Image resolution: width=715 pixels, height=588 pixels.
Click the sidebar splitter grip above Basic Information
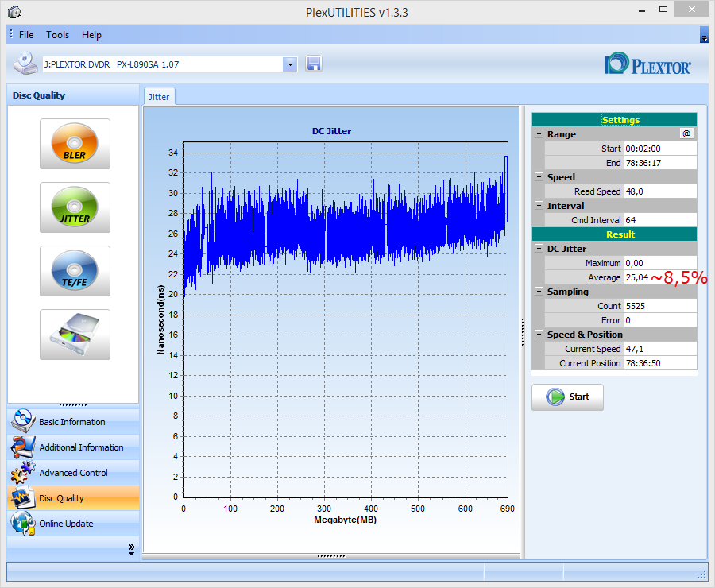(73, 405)
